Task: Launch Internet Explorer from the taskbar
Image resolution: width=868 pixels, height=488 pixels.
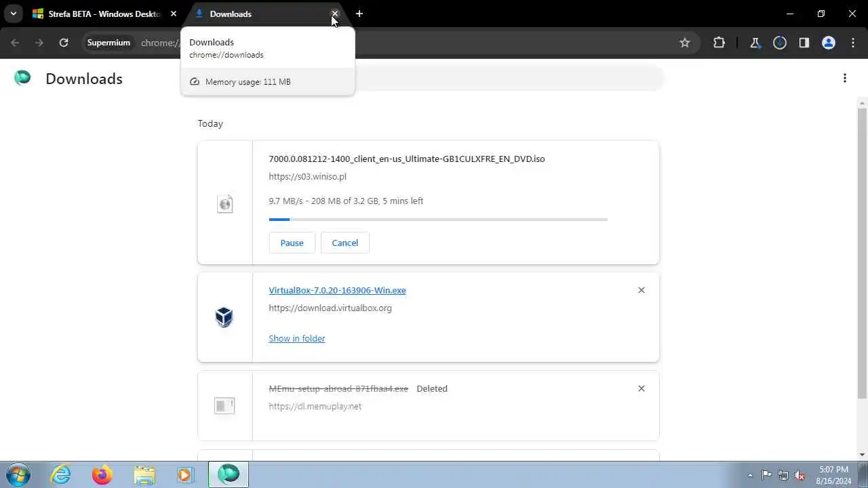Action: [61, 474]
